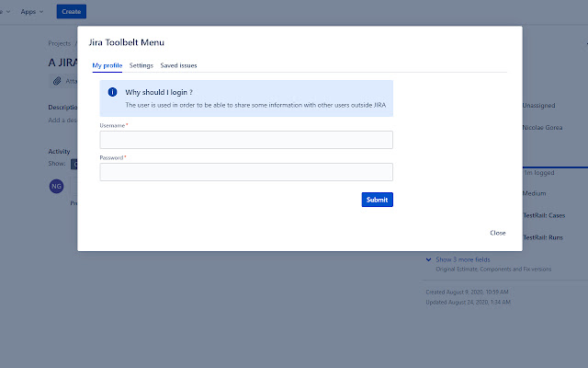
Task: Click 'Updated August 24, 2020' text
Action: point(468,302)
